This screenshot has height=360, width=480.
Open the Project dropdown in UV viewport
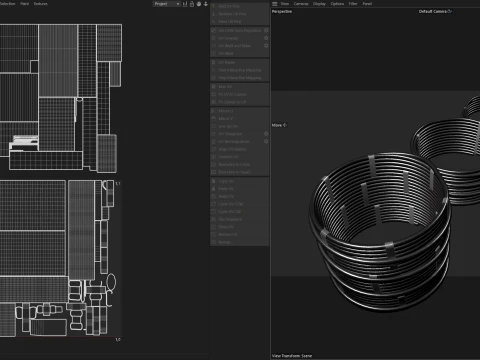[167, 4]
